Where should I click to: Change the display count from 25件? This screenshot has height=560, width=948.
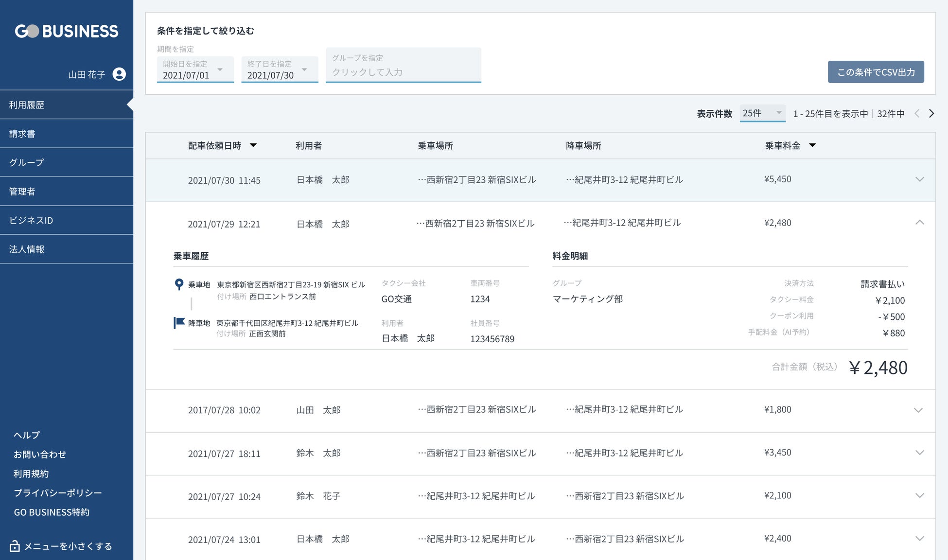(x=762, y=113)
